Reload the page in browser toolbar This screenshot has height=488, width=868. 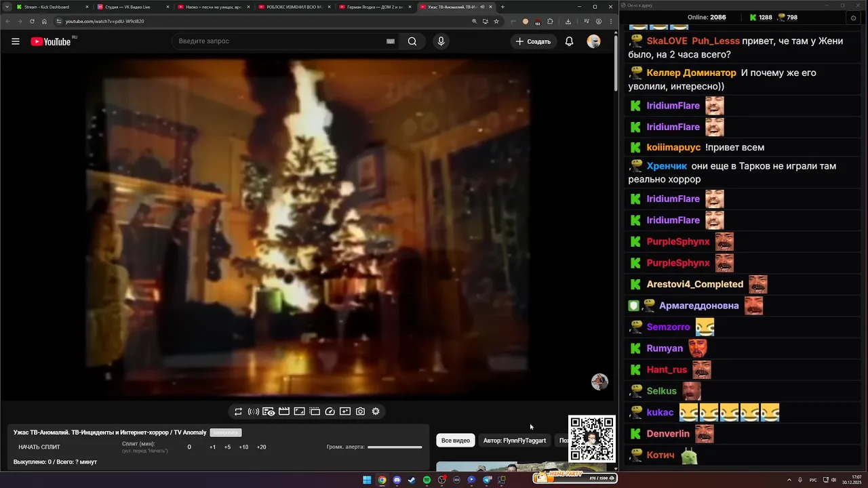click(32, 21)
